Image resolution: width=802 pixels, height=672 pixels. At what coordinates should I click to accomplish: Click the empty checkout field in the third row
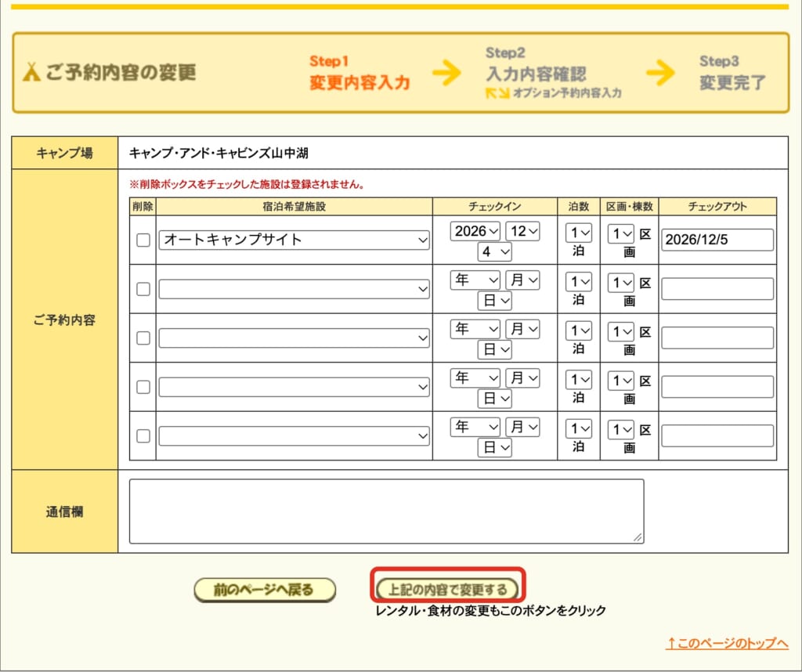point(717,338)
